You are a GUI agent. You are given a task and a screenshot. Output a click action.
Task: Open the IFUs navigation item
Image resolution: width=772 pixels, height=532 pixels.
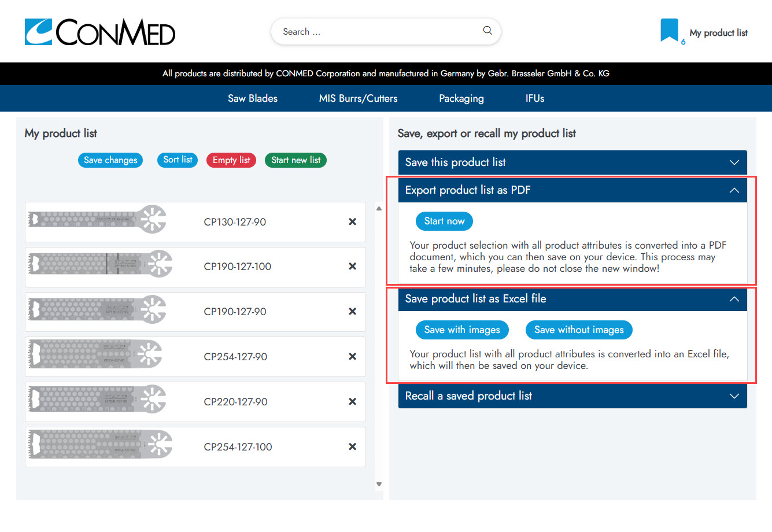point(534,98)
